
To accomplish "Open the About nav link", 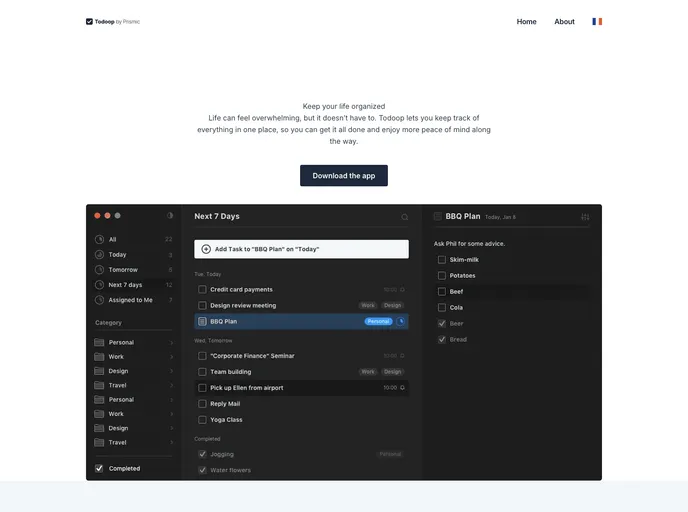I will click(564, 21).
